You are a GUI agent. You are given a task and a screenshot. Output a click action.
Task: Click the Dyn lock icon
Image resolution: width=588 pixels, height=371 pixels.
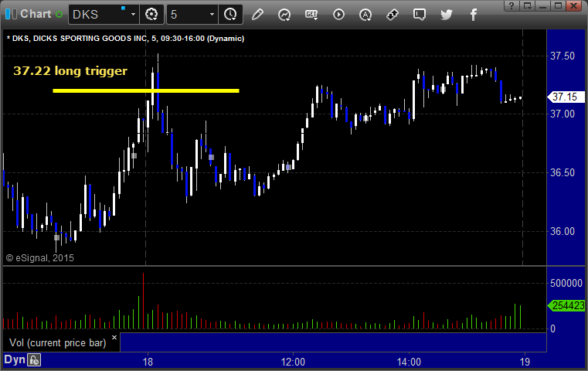[34, 360]
